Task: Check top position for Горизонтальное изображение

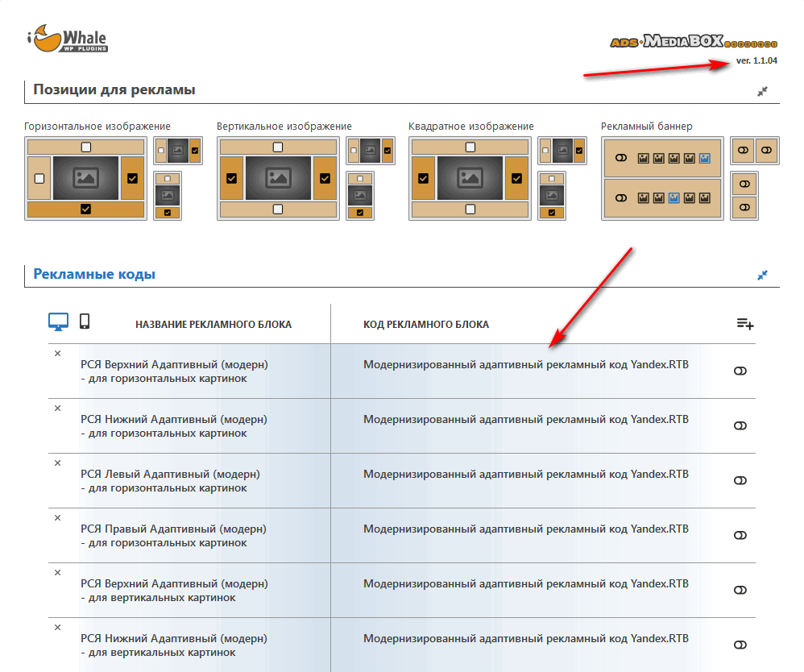Action: pyautogui.click(x=86, y=147)
